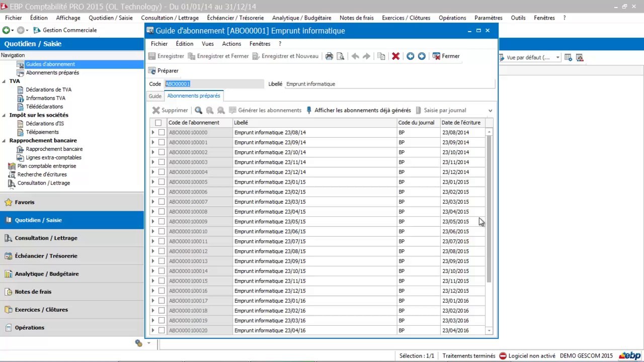Click the table's vertical scrollbar thumb
The height and width of the screenshot is (362, 644).
coord(489,209)
